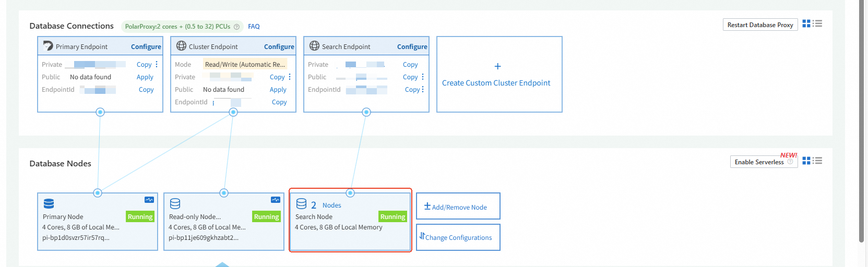The width and height of the screenshot is (868, 267).
Task: Click the PolarProxy:2 cores PCUs tag
Action: tap(183, 27)
